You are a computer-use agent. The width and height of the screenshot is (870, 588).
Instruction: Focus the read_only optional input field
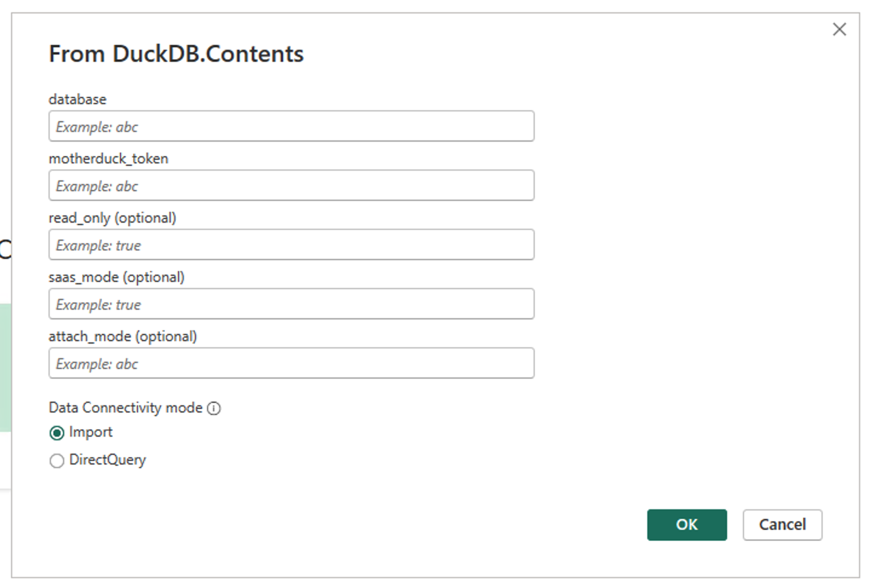pyautogui.click(x=290, y=244)
